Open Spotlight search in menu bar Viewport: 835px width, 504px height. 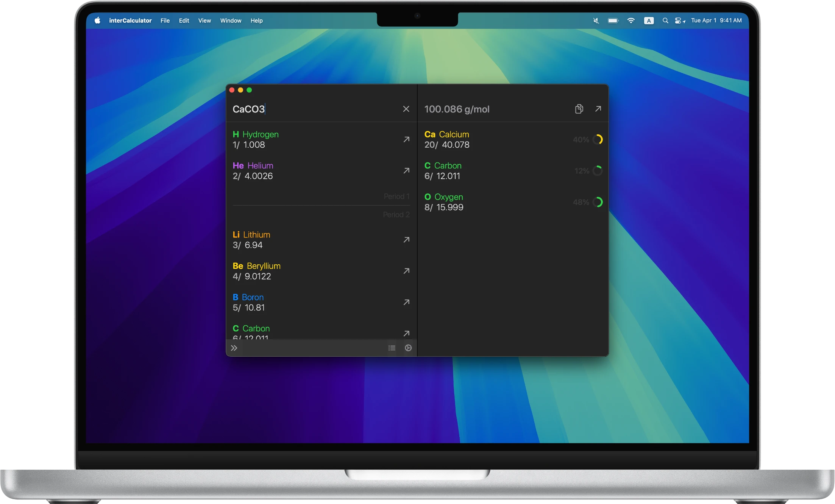point(665,20)
